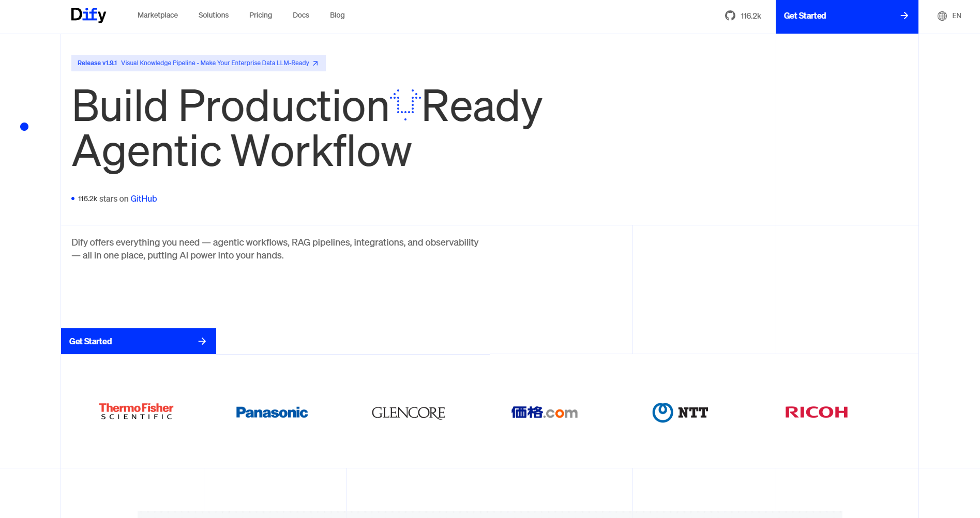This screenshot has width=980, height=518.
Task: Follow the GitHub link under the headline
Action: click(x=143, y=199)
